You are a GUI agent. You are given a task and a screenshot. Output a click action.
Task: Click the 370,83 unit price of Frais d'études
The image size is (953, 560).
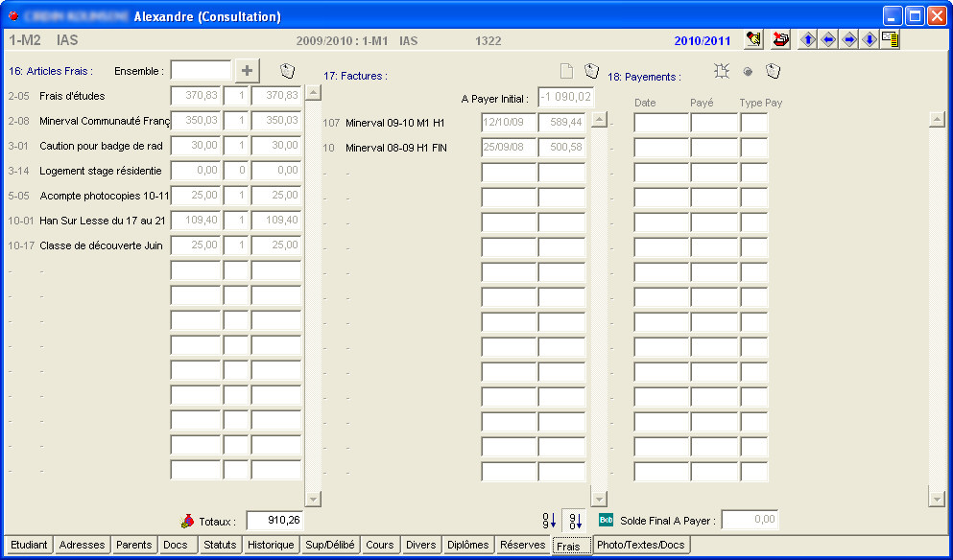[196, 96]
